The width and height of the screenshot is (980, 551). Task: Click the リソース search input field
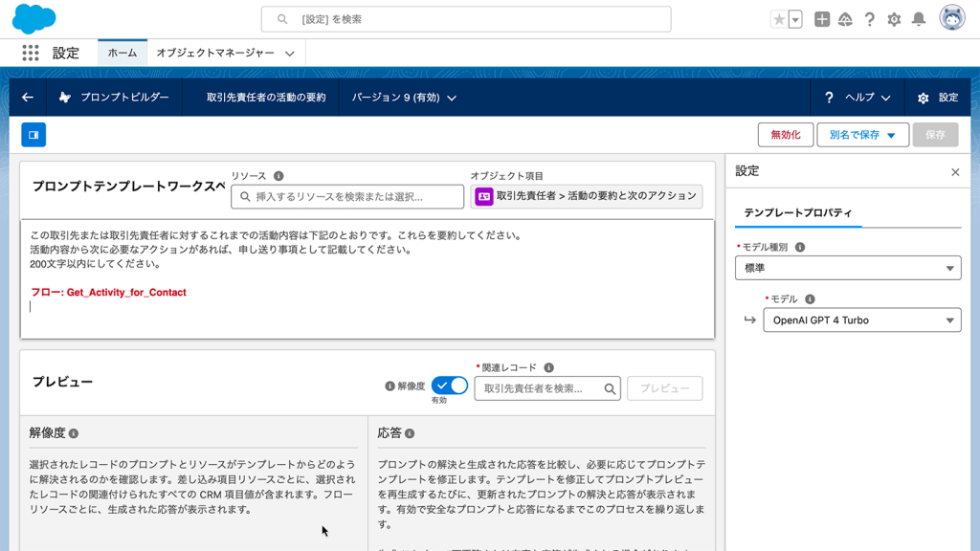(346, 196)
